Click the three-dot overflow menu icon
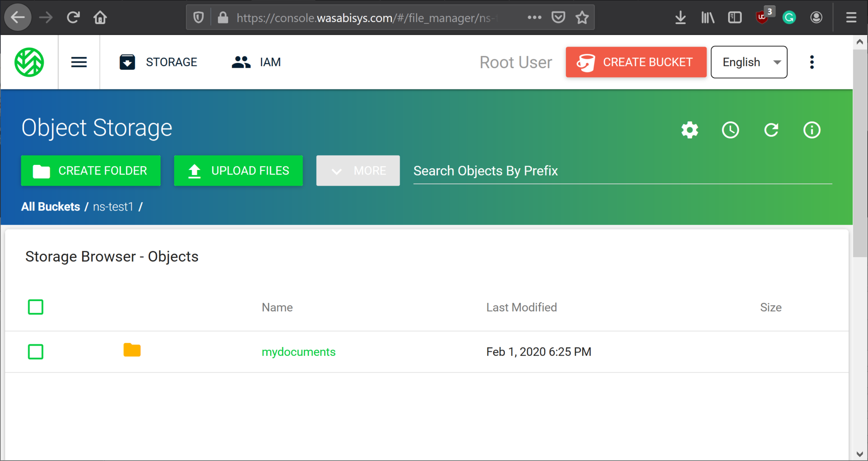Viewport: 868px width, 461px height. 812,62
